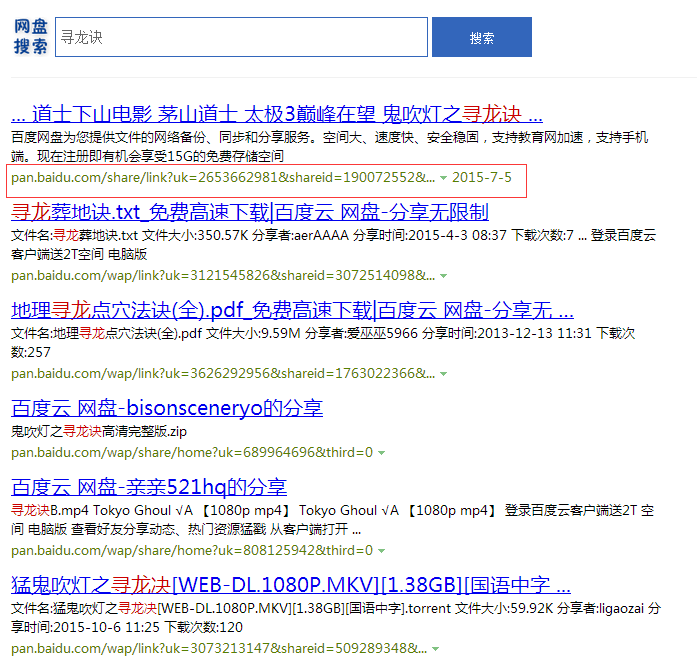Expand dropdown arrow after uk=689964696 URL

pyautogui.click(x=381, y=453)
